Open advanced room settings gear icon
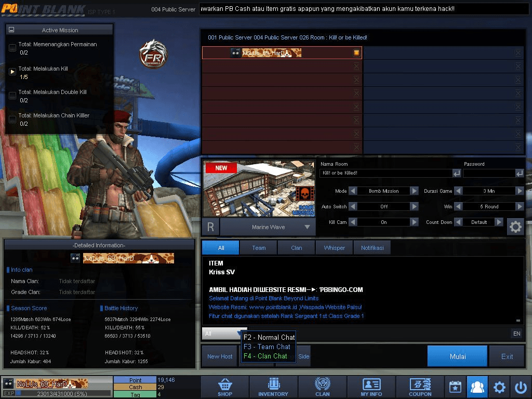 [515, 227]
